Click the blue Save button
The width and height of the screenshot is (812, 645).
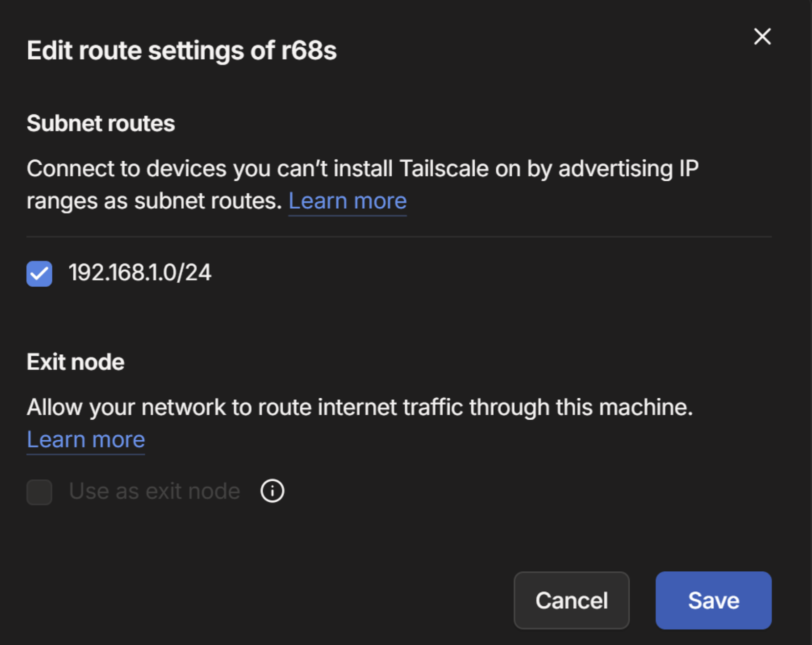coord(713,600)
